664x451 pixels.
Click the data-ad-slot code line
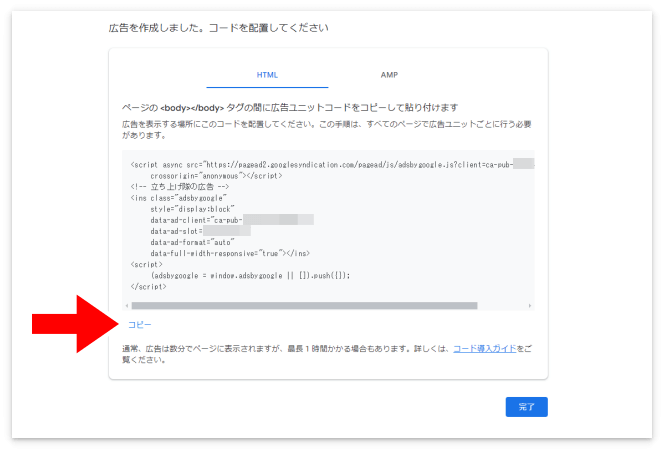[200, 231]
